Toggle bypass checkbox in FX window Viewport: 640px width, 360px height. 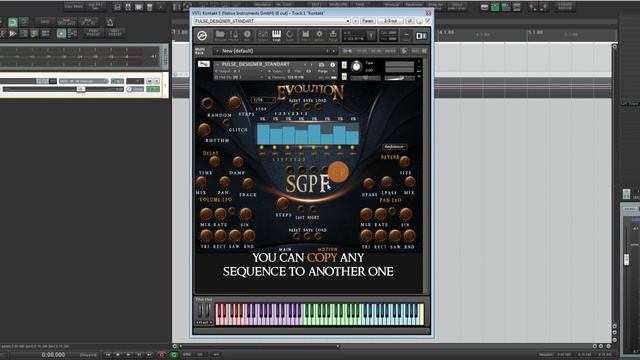point(428,21)
